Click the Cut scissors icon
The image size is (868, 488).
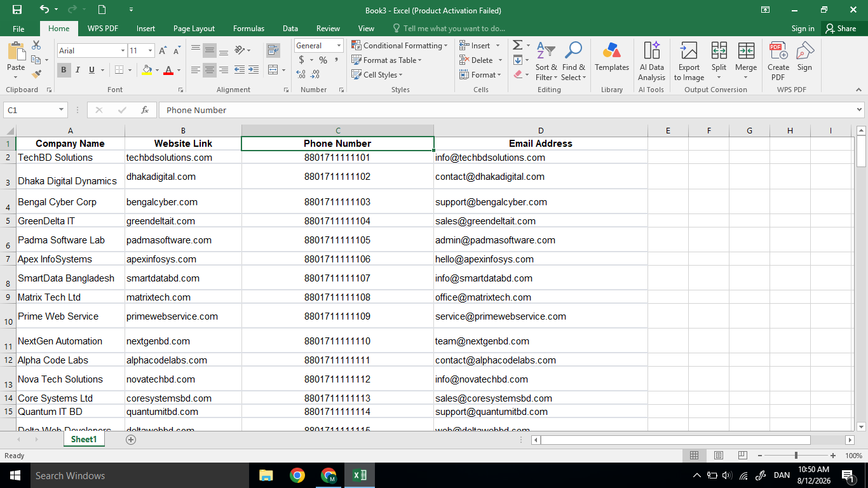click(x=36, y=45)
